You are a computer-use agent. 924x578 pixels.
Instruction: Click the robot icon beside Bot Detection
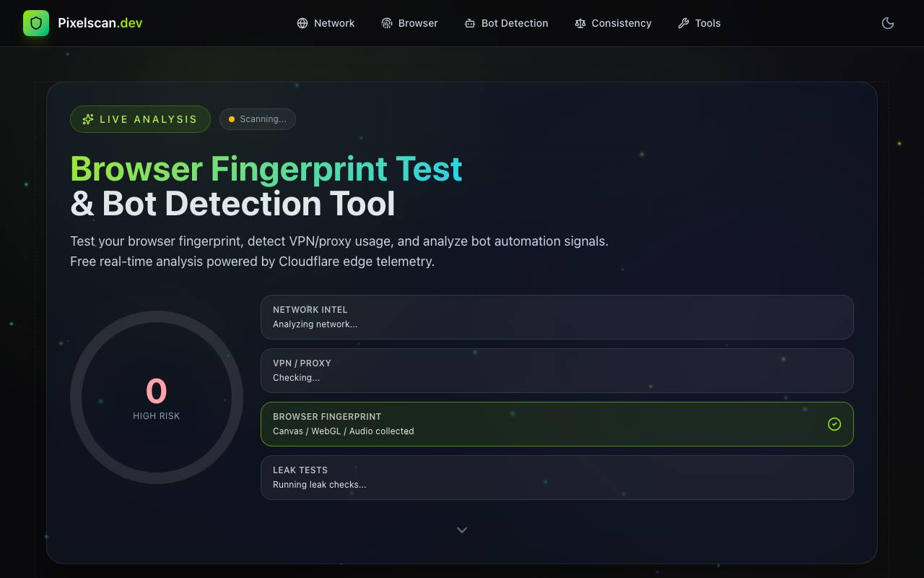(470, 23)
